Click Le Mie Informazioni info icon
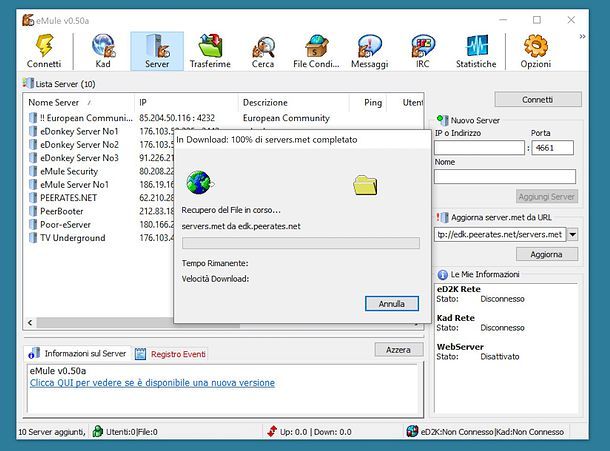Image resolution: width=610 pixels, height=451 pixels. click(x=442, y=275)
